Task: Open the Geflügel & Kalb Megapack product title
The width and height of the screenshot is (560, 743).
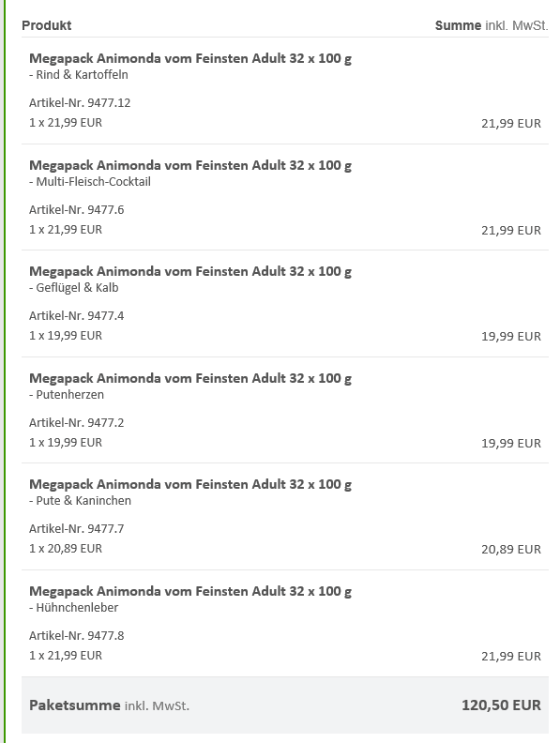Action: pos(190,271)
